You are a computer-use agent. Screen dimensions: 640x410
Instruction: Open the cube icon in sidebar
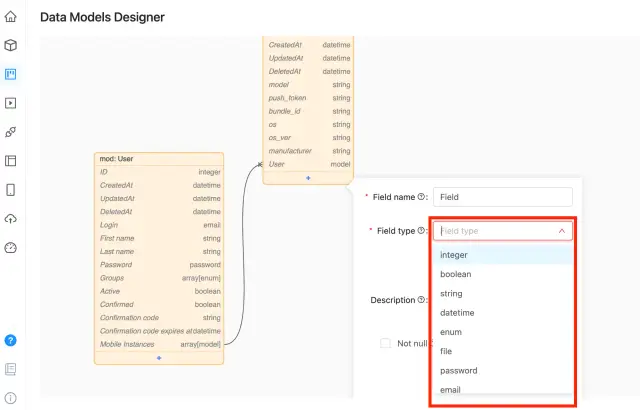point(11,45)
